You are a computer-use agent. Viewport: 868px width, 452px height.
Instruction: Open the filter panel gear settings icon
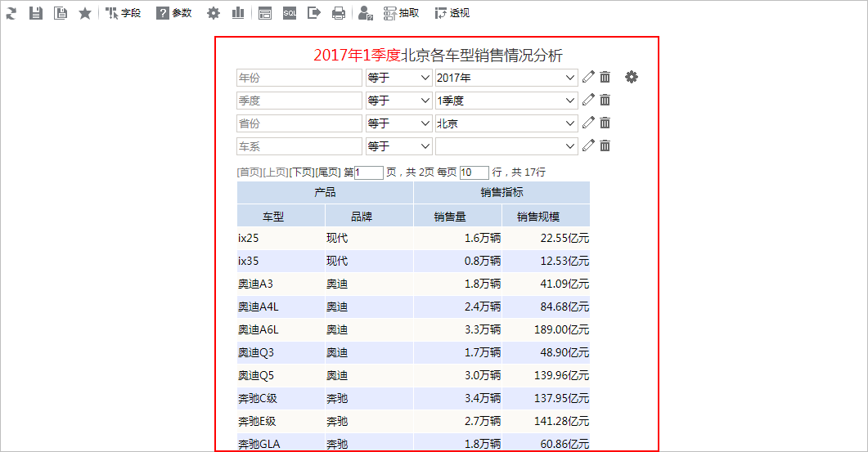tap(631, 78)
